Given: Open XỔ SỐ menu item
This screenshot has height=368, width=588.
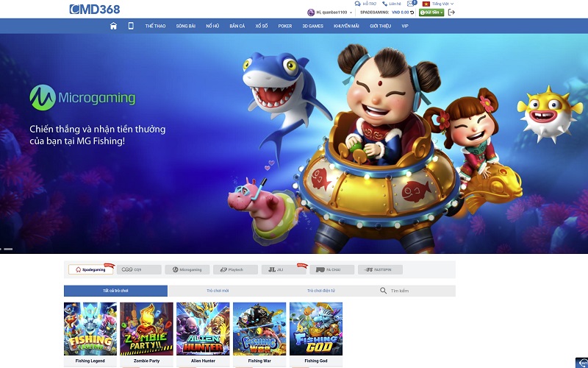Looking at the screenshot, I should tap(262, 26).
